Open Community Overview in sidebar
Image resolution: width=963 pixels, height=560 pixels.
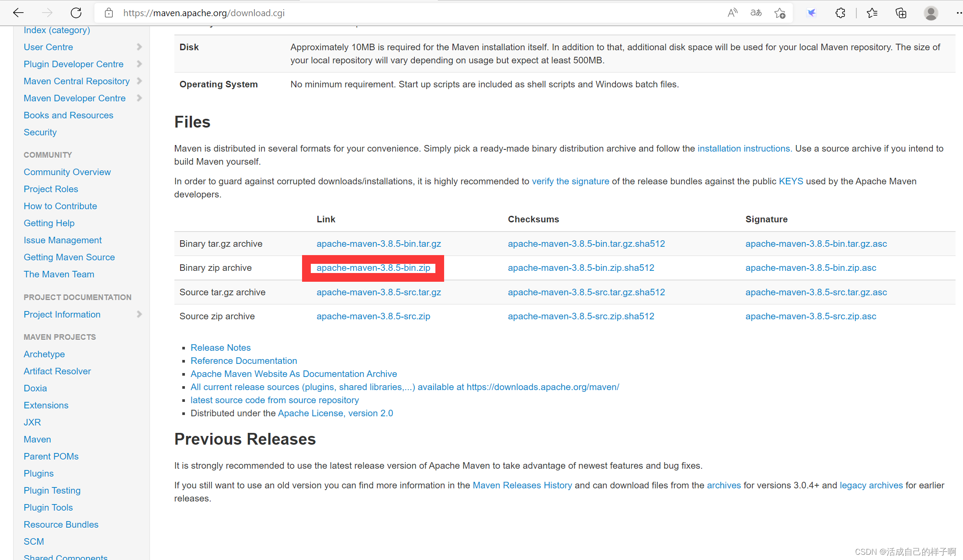[67, 172]
